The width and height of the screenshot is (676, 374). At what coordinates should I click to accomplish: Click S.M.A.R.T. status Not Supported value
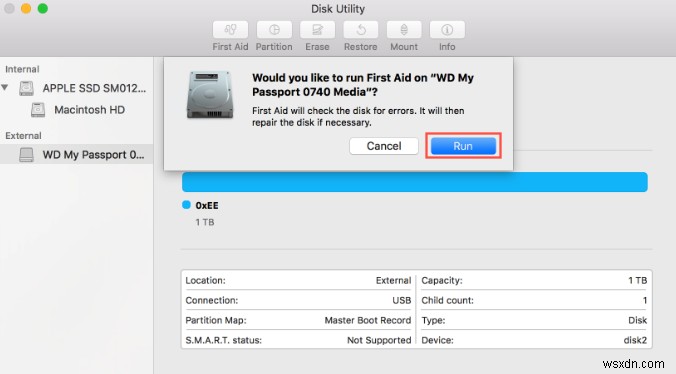pyautogui.click(x=379, y=340)
